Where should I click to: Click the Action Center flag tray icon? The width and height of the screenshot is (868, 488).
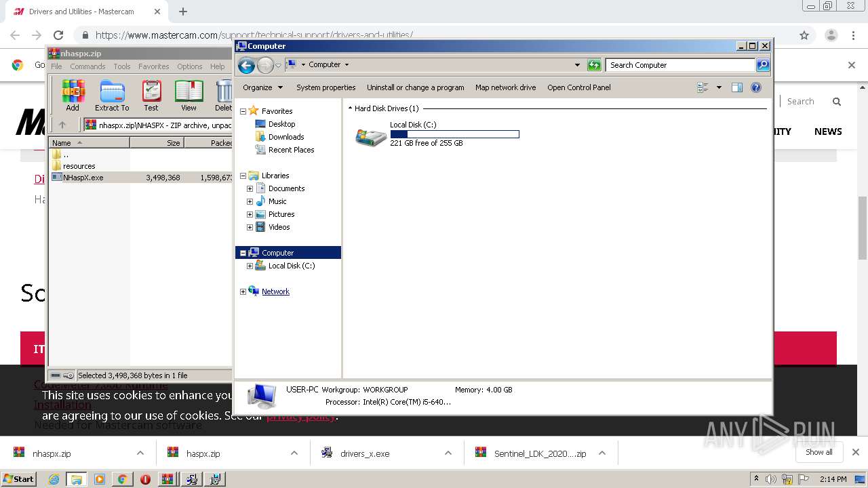803,479
